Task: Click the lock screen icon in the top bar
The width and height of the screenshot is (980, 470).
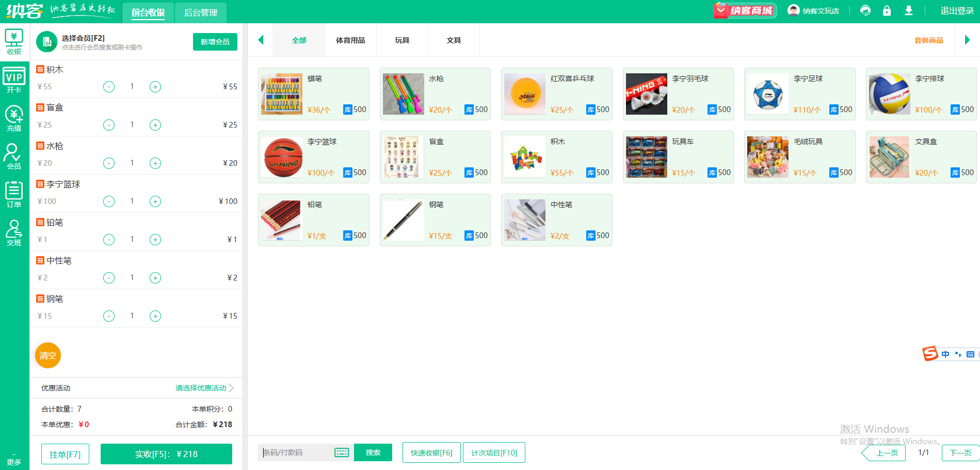Action: (887, 10)
